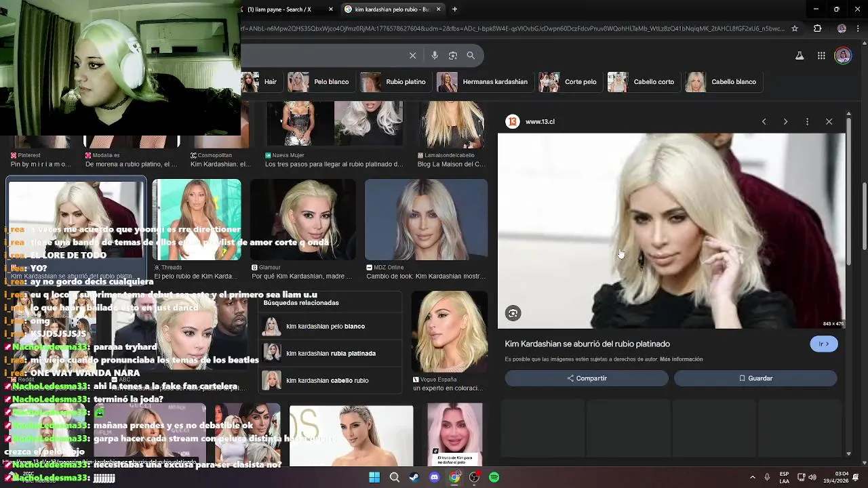This screenshot has height=488, width=868.
Task: Open the network and volume quick settings
Action: click(x=807, y=477)
